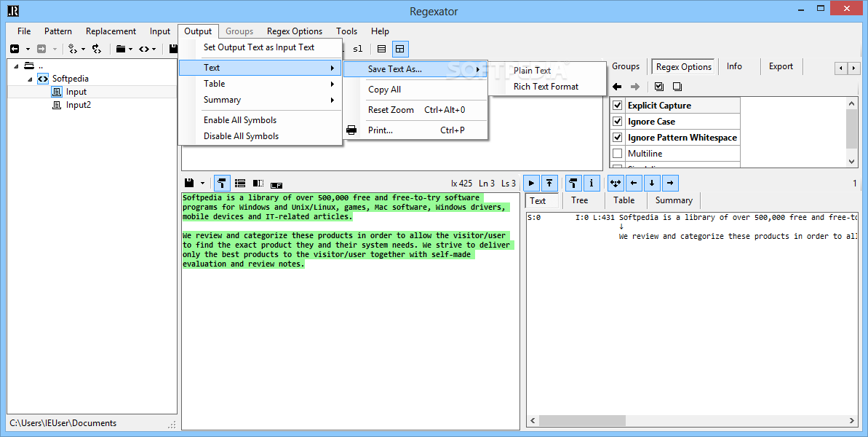868x437 pixels.
Task: Open dropdown arrow next to back navigation icon
Action: (x=28, y=50)
